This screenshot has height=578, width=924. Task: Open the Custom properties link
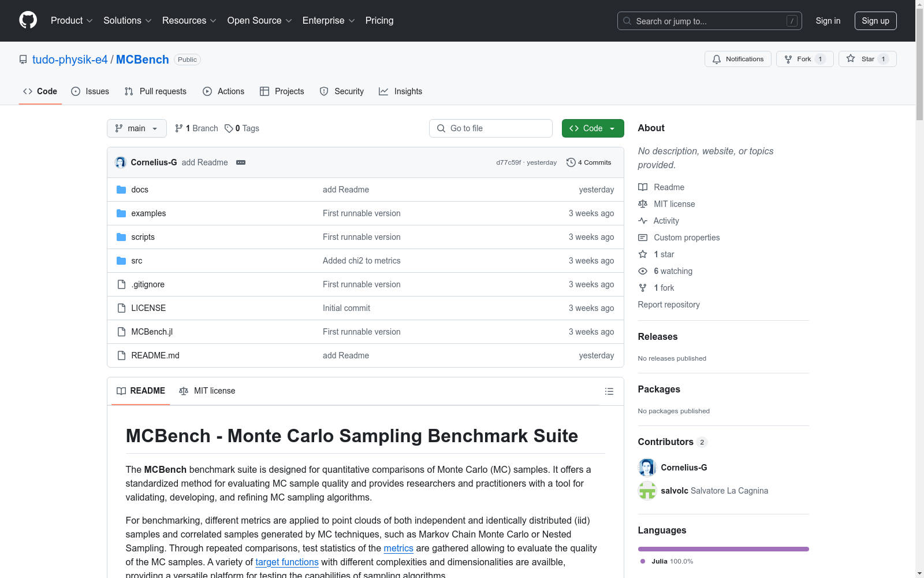(687, 238)
